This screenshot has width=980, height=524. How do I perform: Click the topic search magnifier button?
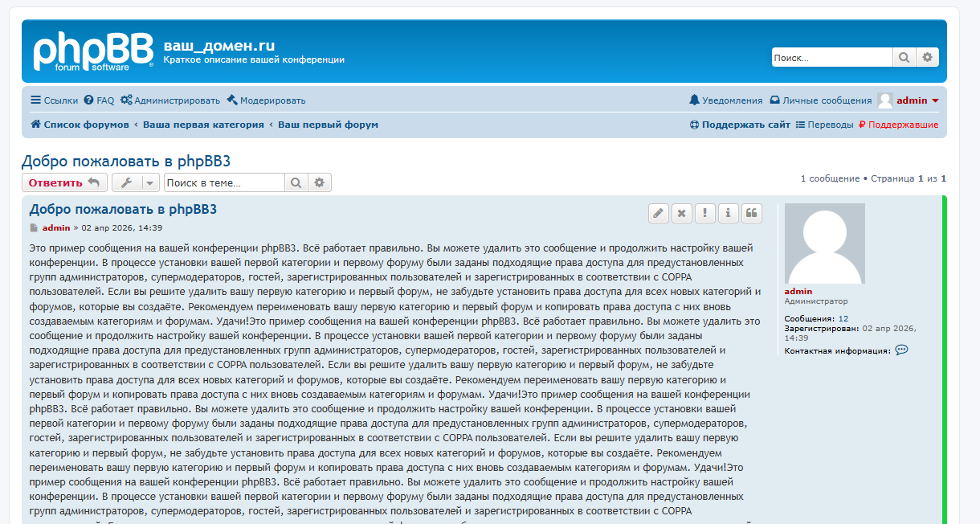pos(296,182)
